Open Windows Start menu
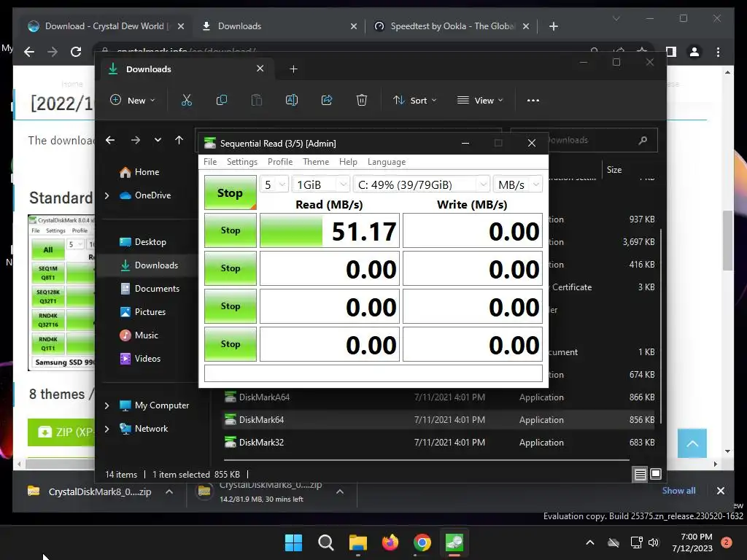 [293, 542]
